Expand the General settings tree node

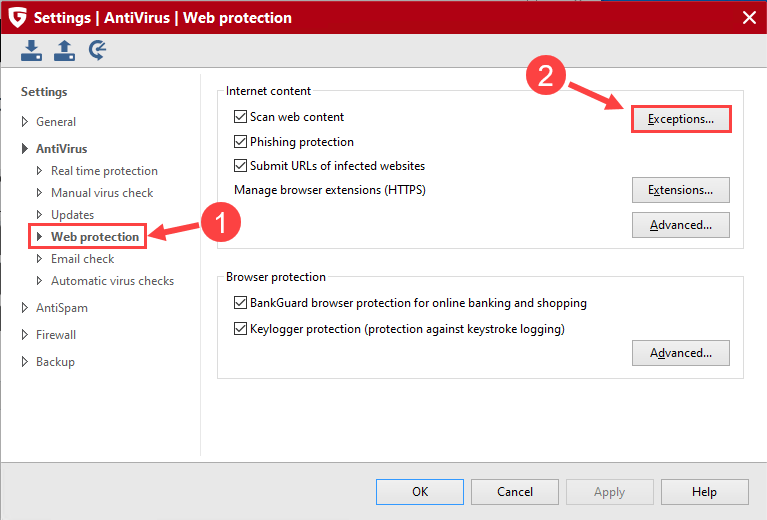25,122
